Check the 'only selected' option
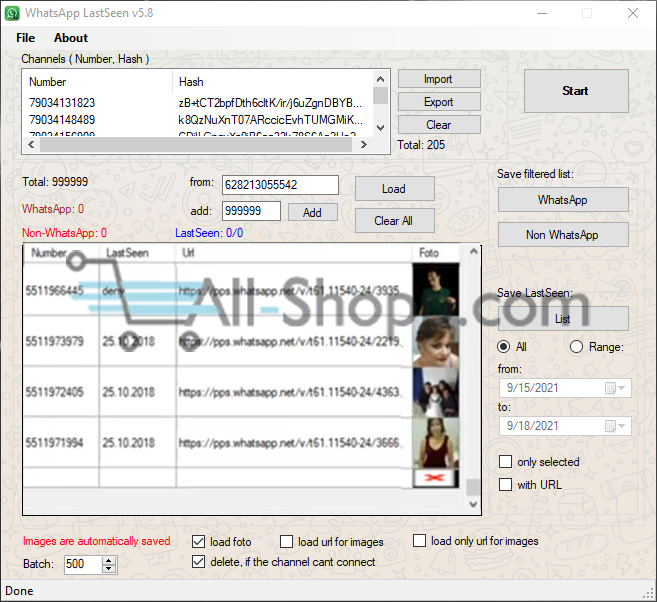Screen dimensions: 657x602 pyautogui.click(x=506, y=462)
